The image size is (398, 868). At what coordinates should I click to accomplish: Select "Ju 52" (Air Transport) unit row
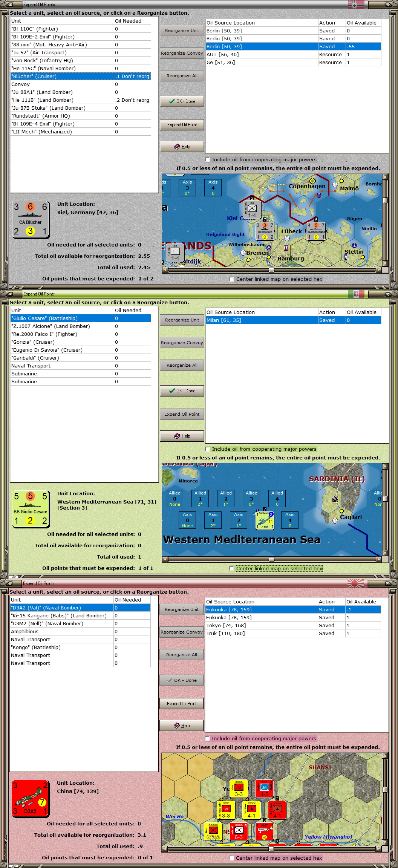pos(81,52)
